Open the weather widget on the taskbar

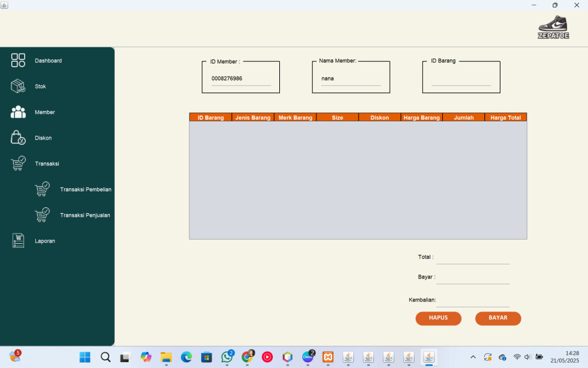15,356
